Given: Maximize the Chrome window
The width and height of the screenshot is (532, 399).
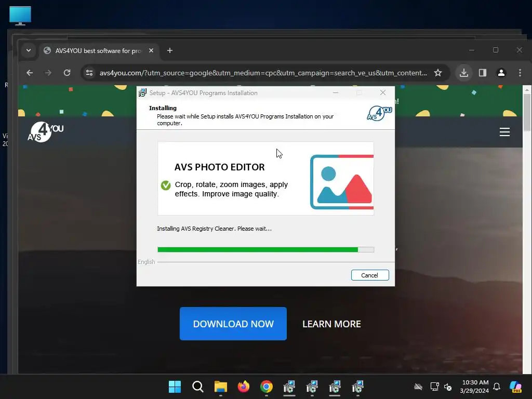Looking at the screenshot, I should pyautogui.click(x=495, y=50).
